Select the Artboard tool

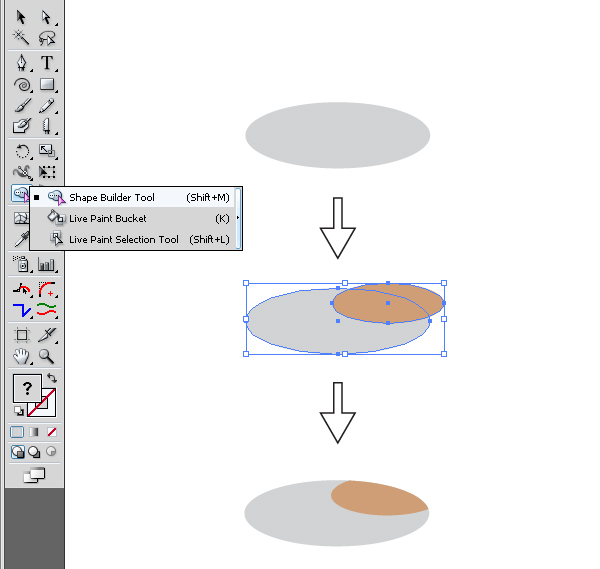click(22, 335)
